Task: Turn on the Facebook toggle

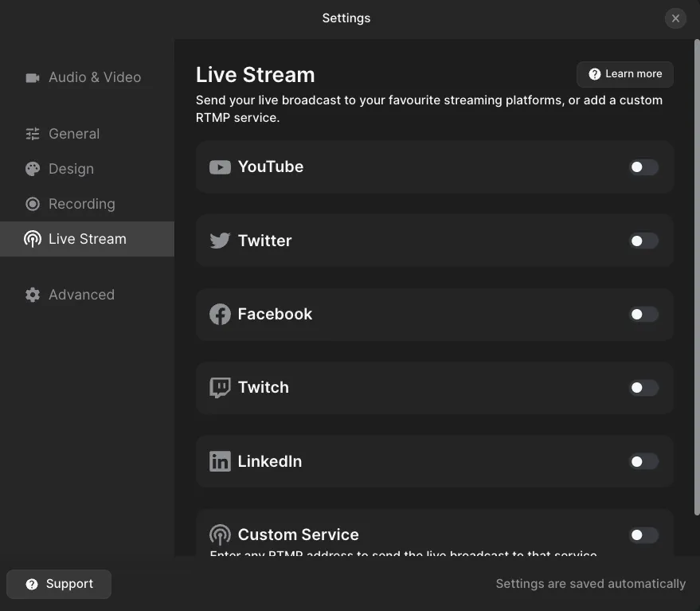Action: 643,315
